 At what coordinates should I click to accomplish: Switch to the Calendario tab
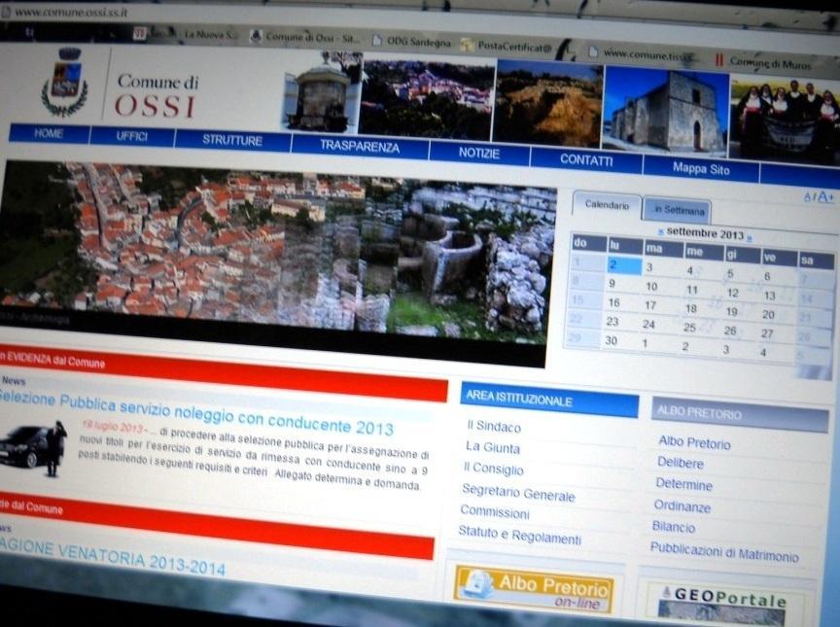click(x=607, y=205)
